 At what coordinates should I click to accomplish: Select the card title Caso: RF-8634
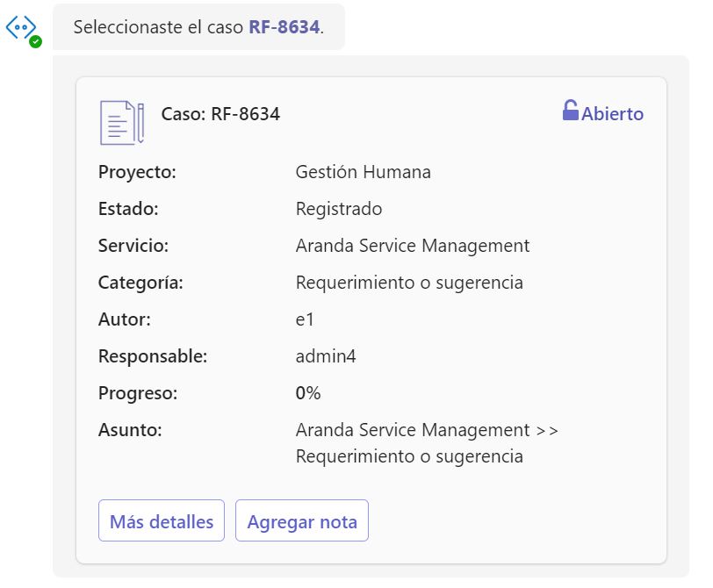pos(220,113)
